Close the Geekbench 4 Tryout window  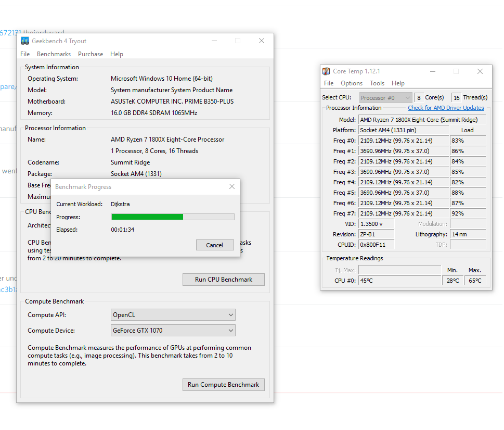(x=262, y=41)
